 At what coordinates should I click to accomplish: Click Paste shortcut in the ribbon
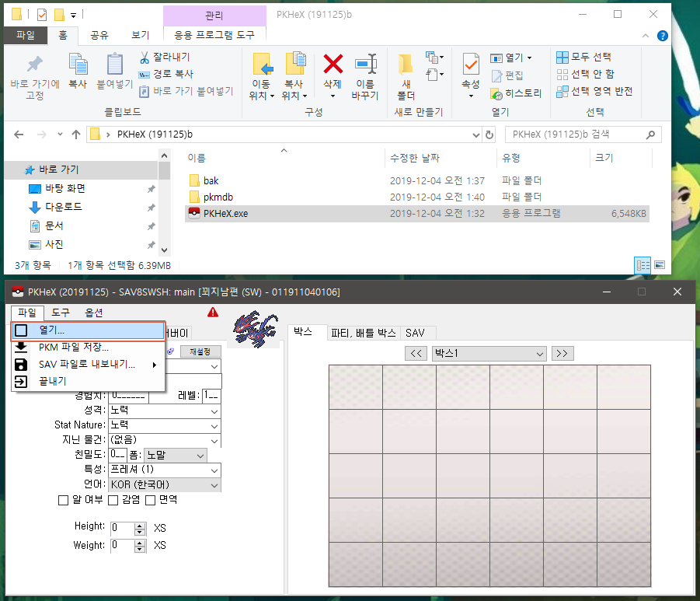[186, 92]
